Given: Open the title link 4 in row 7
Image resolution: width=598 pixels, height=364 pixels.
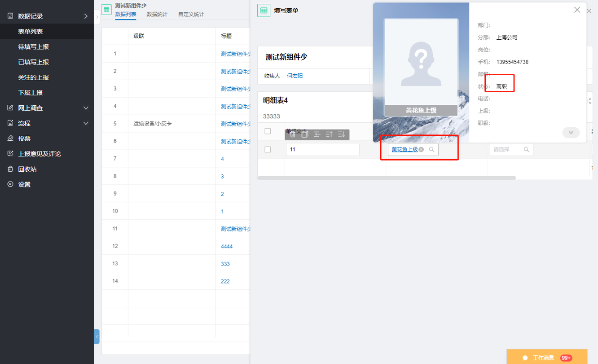Looking at the screenshot, I should coord(222,159).
